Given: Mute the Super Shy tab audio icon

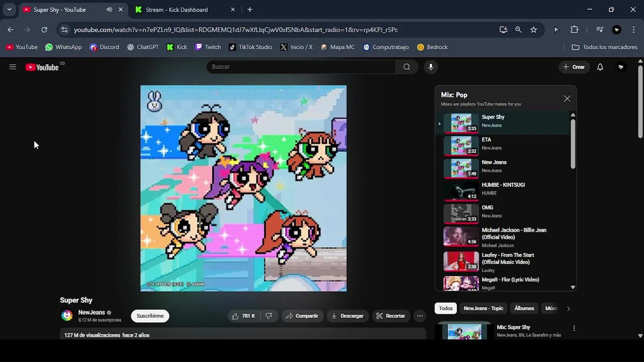Looking at the screenshot, I should point(109,10).
